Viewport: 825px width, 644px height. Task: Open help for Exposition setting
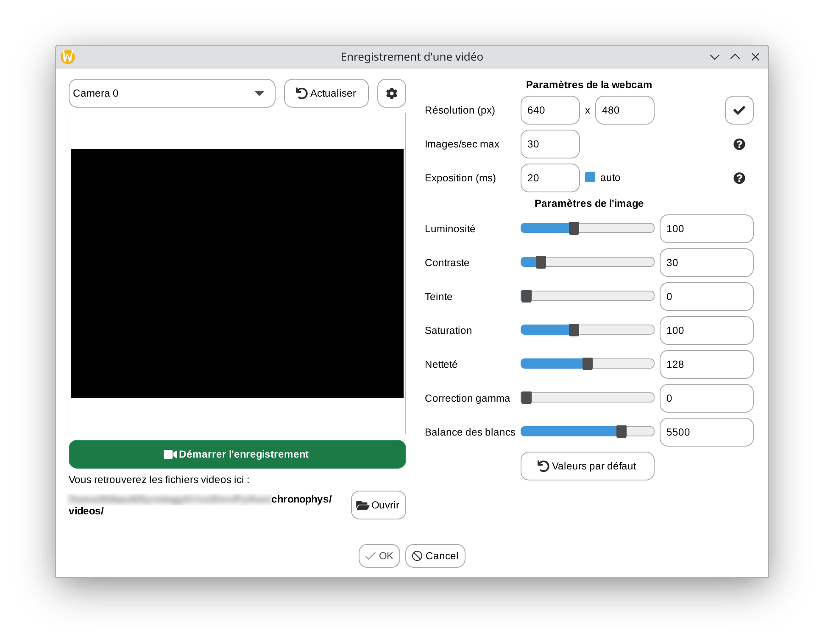click(739, 178)
